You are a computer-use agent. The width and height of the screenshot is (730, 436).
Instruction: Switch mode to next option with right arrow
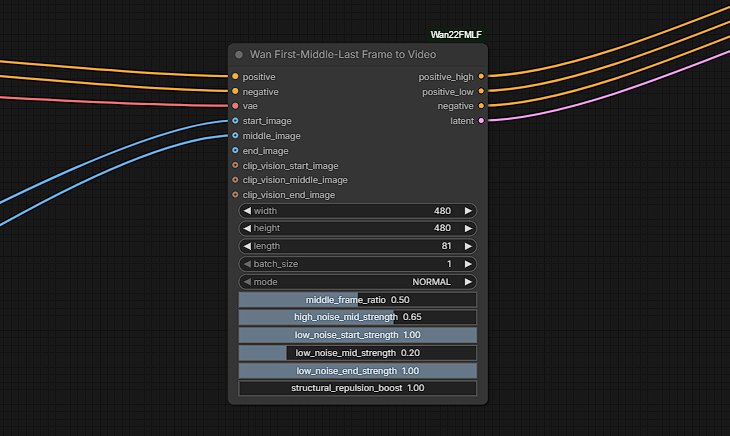(468, 282)
